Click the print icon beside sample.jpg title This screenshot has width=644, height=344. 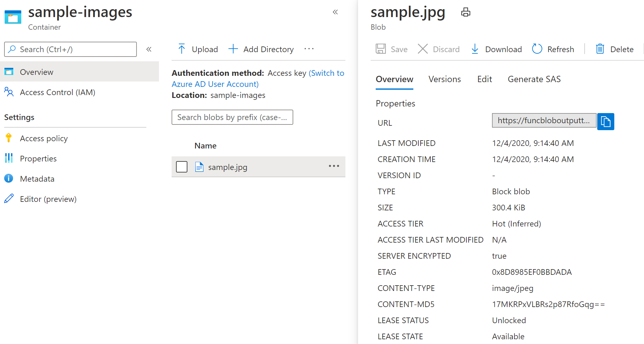pyautogui.click(x=465, y=12)
